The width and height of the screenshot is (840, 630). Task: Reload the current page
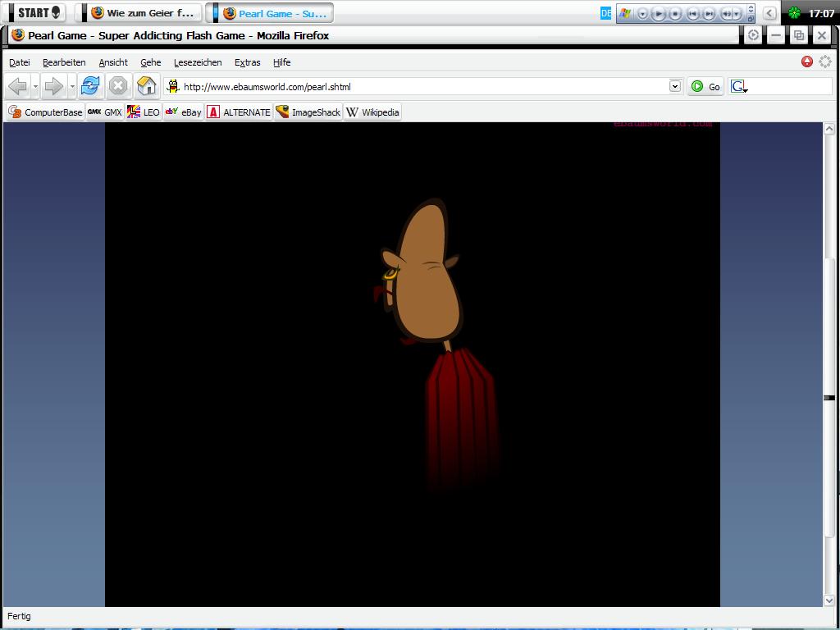coord(90,85)
